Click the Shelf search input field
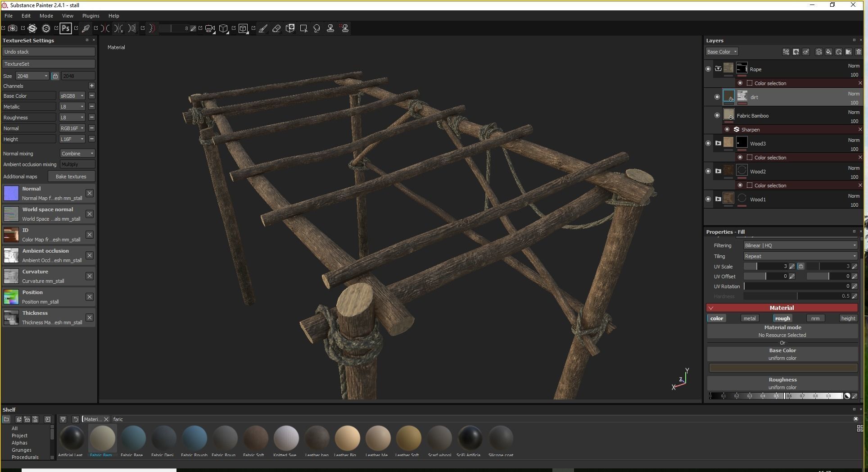 pyautogui.click(x=482, y=419)
